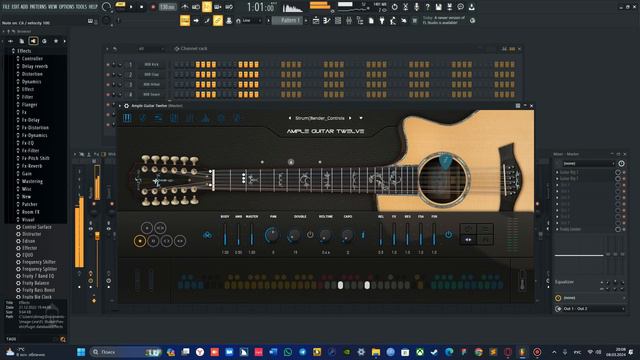Toggle the DOUBLE power button
The image size is (640, 360).
point(310,235)
